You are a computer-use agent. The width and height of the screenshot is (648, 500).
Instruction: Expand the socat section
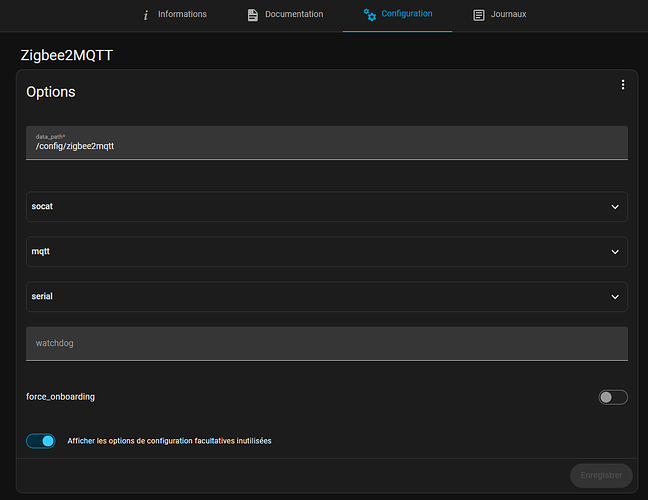(327, 207)
